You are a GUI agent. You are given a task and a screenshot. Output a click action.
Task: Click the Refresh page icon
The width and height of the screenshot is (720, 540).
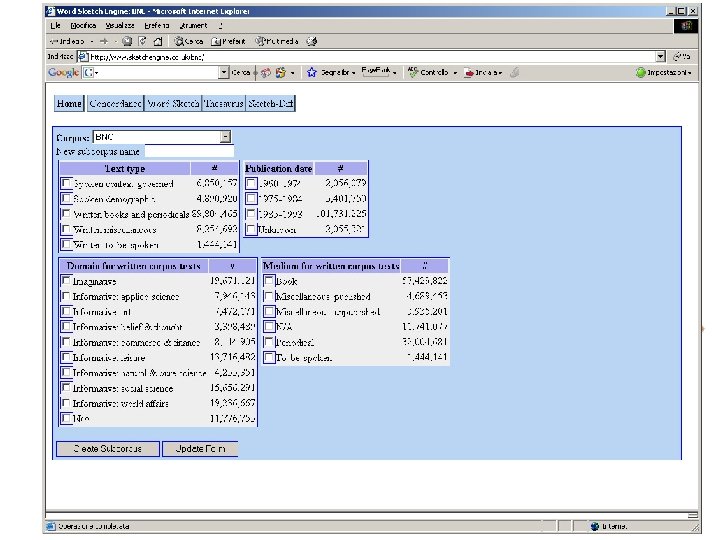142,41
